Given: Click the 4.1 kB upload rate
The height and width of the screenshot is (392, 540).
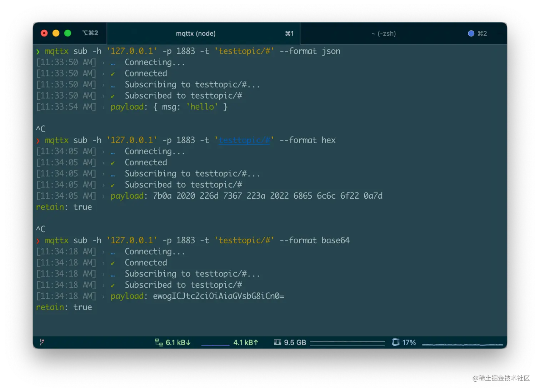Looking at the screenshot, I should (246, 342).
